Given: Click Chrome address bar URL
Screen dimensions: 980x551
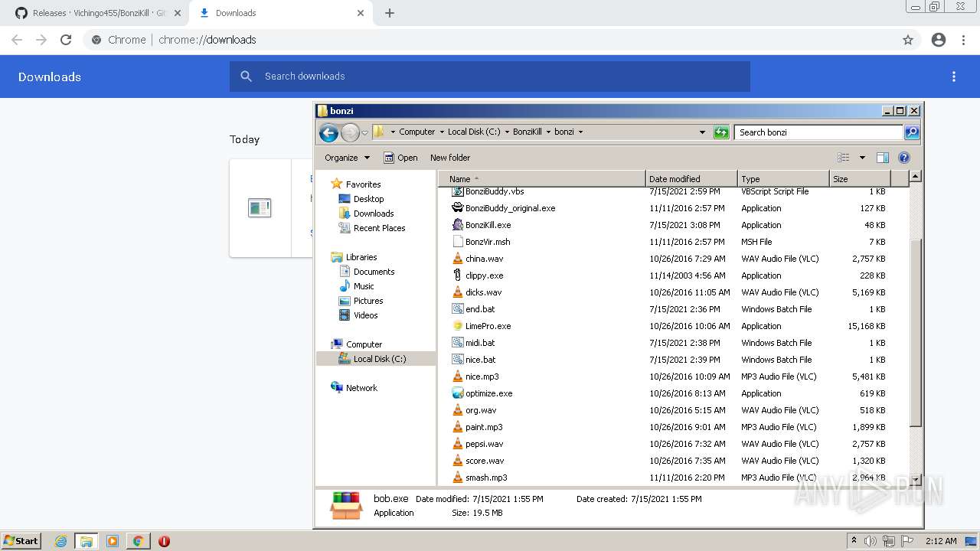Looking at the screenshot, I should click(207, 40).
